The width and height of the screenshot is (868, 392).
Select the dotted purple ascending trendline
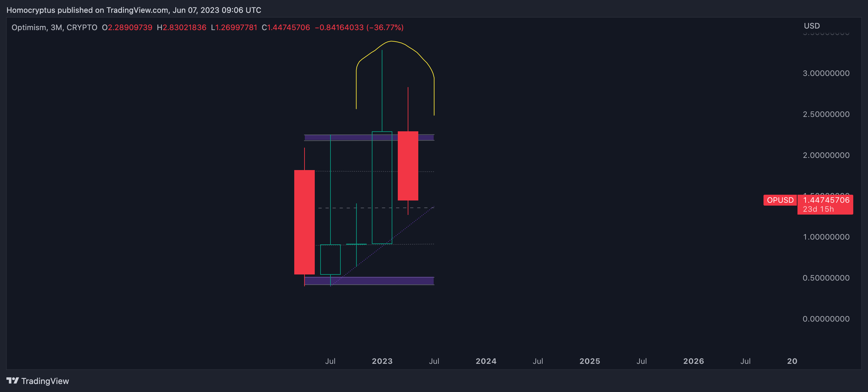click(x=382, y=246)
